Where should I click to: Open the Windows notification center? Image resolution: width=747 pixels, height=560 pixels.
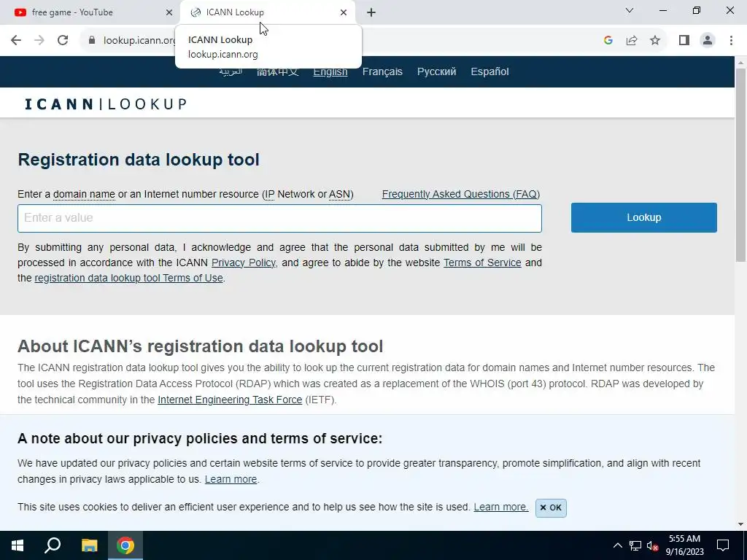723,545
